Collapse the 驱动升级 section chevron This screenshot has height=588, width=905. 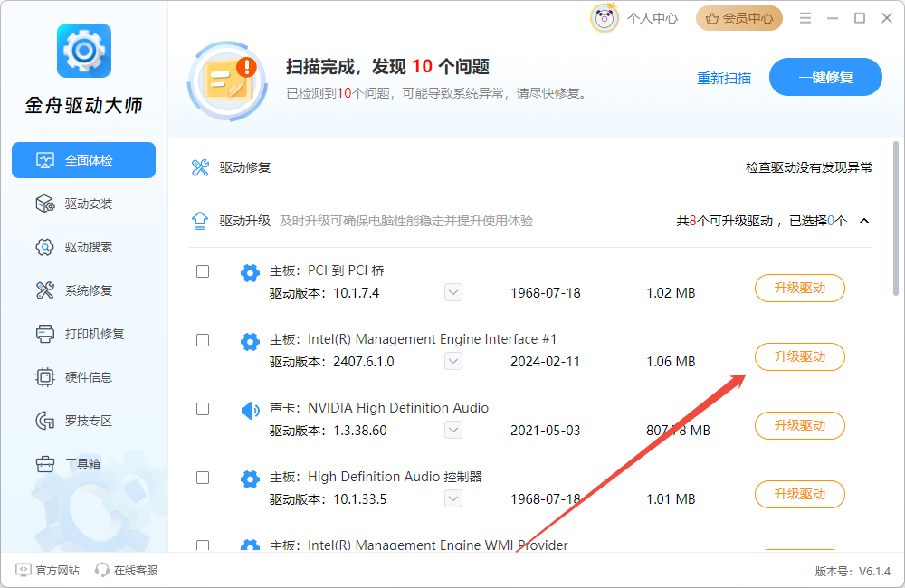pyautogui.click(x=864, y=221)
